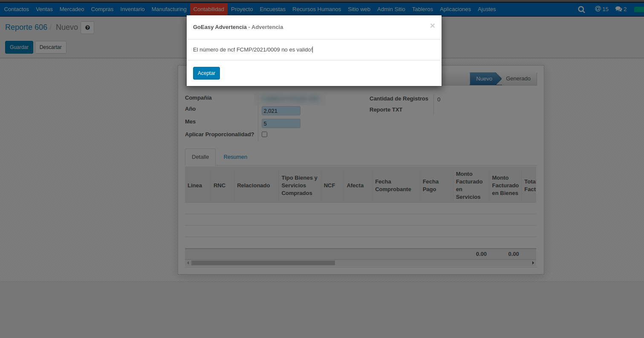
Task: Open the Encuestas menu
Action: click(273, 9)
